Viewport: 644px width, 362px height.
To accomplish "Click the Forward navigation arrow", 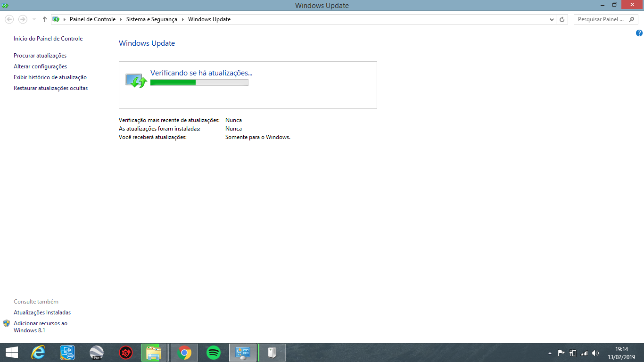I will pos(23,19).
